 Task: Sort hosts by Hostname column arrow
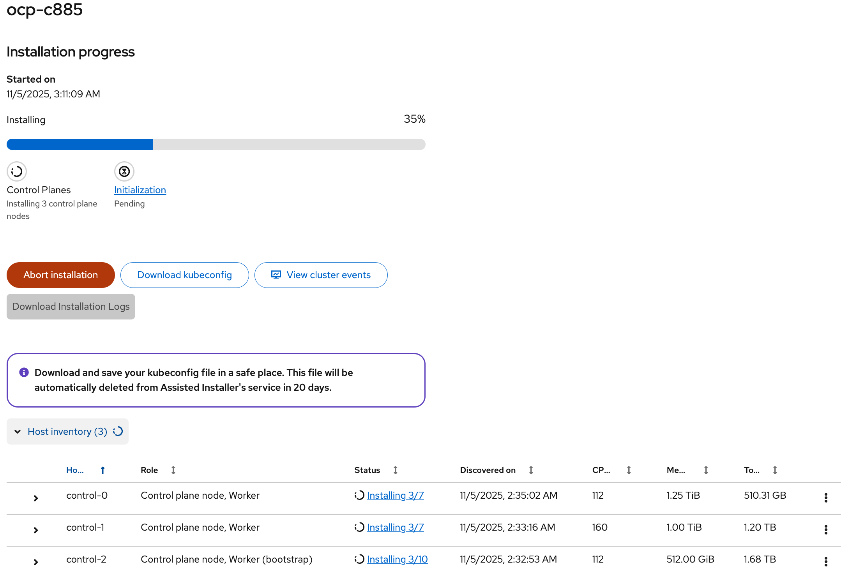point(102,470)
